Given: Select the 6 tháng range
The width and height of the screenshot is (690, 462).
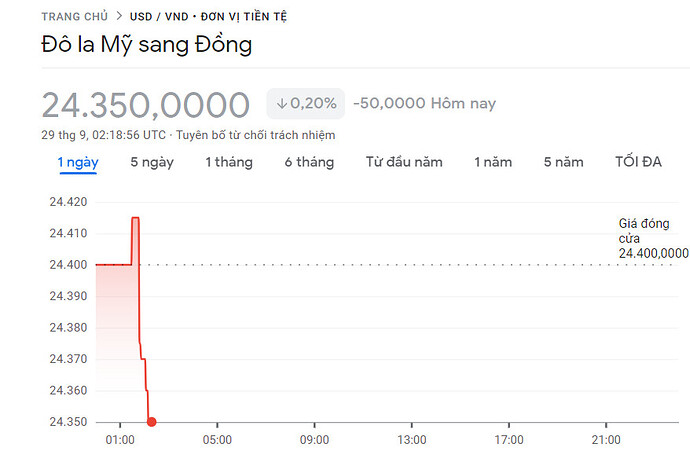Looking at the screenshot, I should tap(309, 162).
